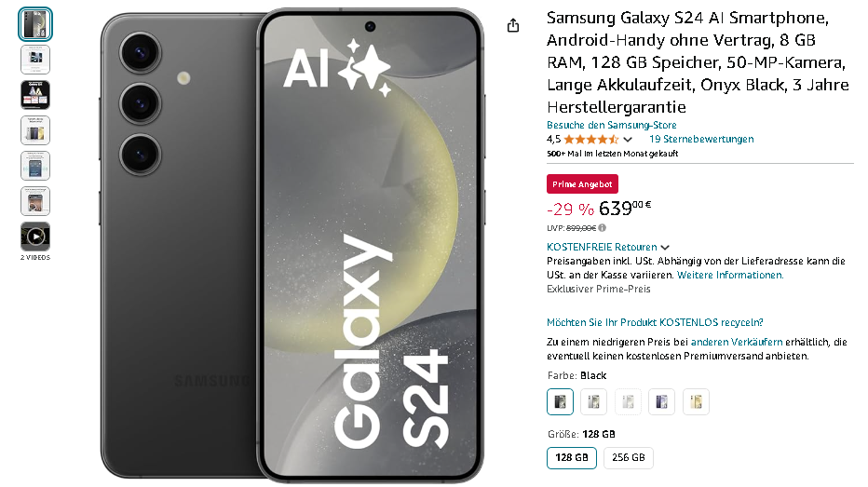868x487 pixels.
Task: Pick the yellow color swatch
Action: click(x=696, y=401)
